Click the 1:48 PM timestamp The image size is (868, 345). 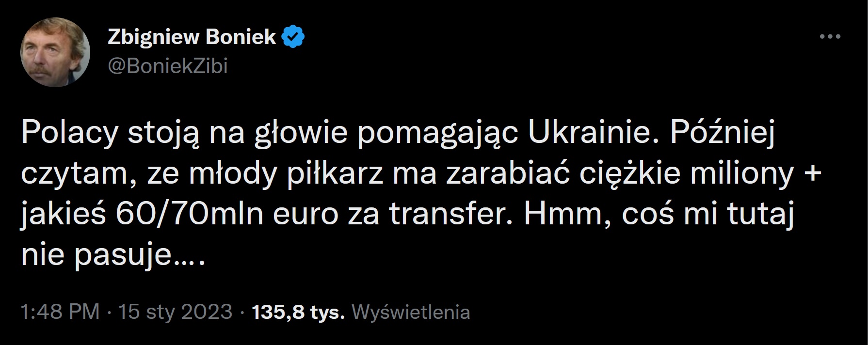(60, 312)
